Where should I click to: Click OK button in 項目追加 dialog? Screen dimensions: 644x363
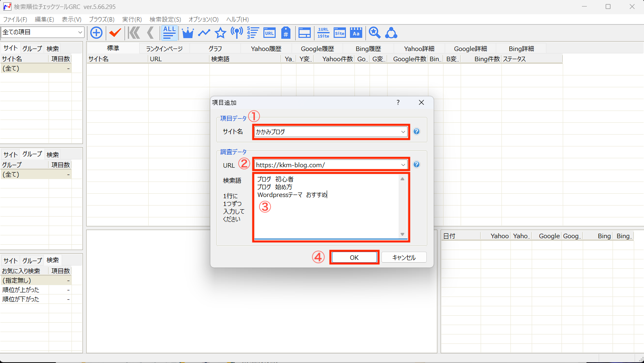354,257
